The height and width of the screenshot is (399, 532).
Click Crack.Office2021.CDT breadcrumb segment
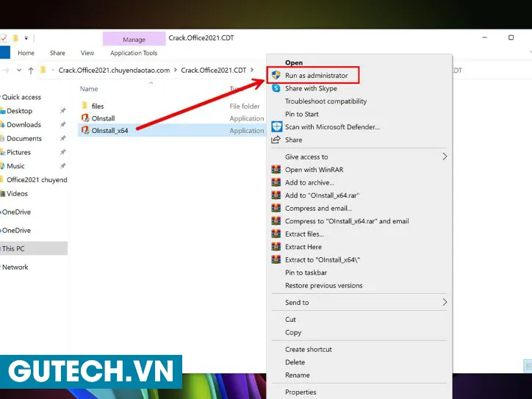213,71
